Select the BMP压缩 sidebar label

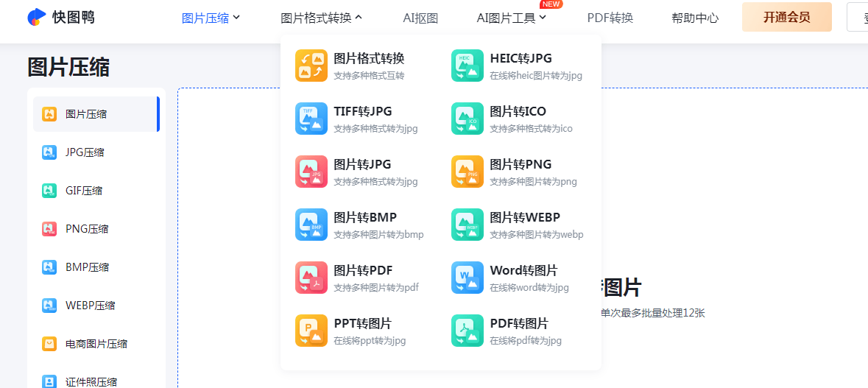coord(87,267)
